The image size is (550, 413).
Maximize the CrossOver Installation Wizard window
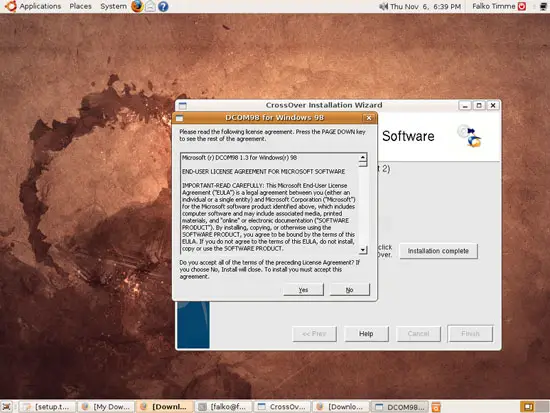coord(479,105)
